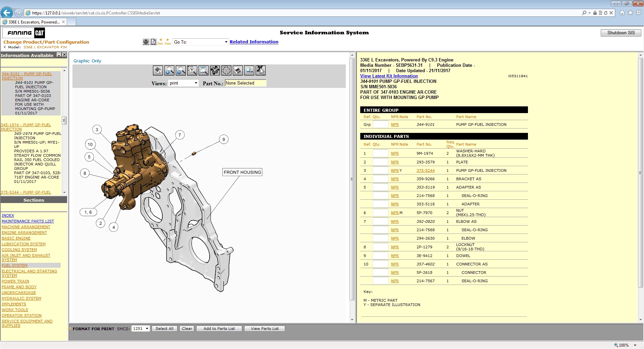Click the Qty field for BRACKET AS 359-9266
644x349 pixels.
coord(380,179)
